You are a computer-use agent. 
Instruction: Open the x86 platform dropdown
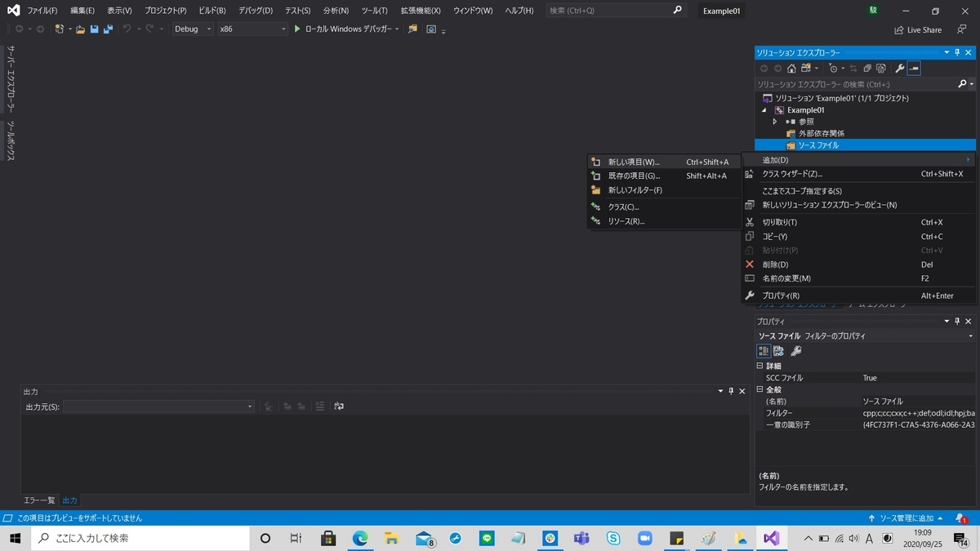(x=252, y=29)
